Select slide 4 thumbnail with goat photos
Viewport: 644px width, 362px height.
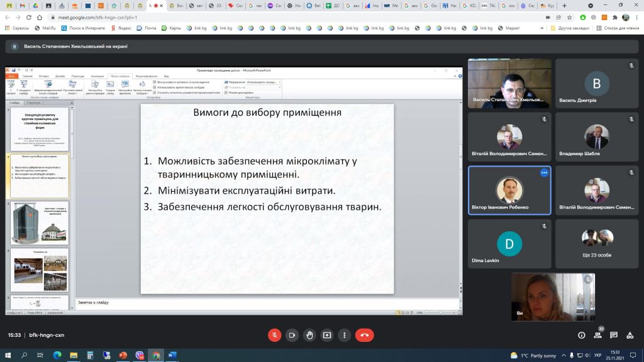[x=40, y=270]
